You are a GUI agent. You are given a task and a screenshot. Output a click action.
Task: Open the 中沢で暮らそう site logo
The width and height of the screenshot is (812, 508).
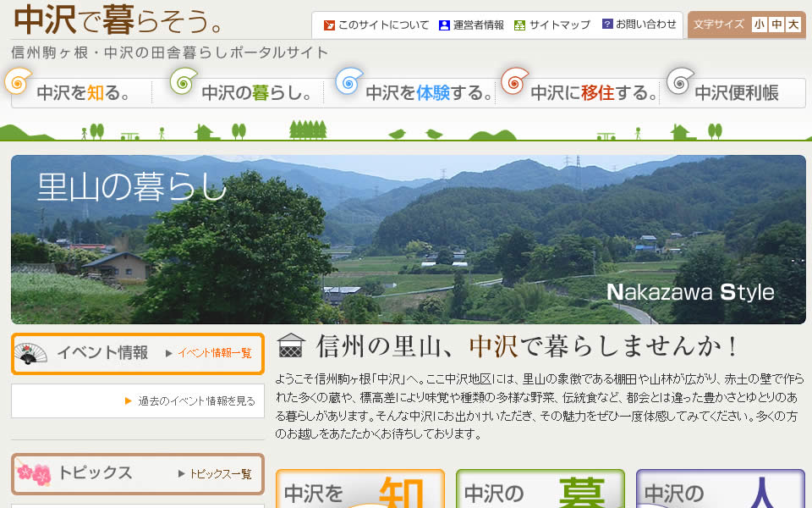tap(118, 20)
